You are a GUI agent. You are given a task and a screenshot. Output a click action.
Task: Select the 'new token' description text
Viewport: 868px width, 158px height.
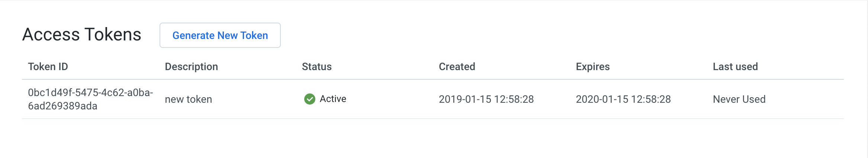pyautogui.click(x=189, y=99)
